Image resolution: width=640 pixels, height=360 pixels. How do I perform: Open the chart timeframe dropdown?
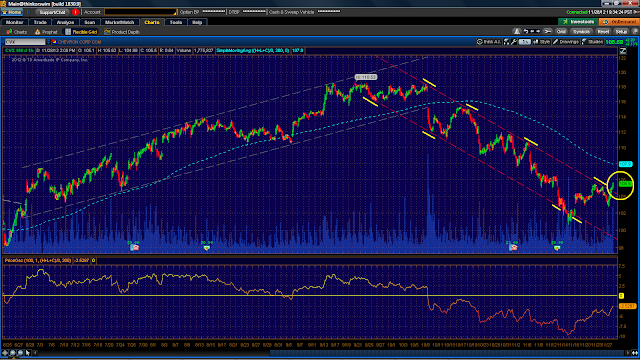pos(524,42)
